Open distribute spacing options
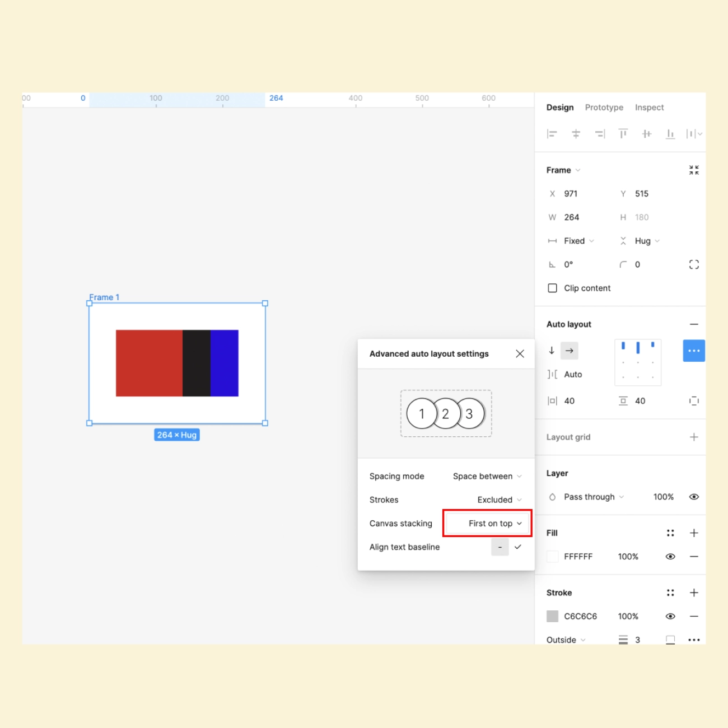Image resolution: width=728 pixels, height=728 pixels. coord(694,134)
